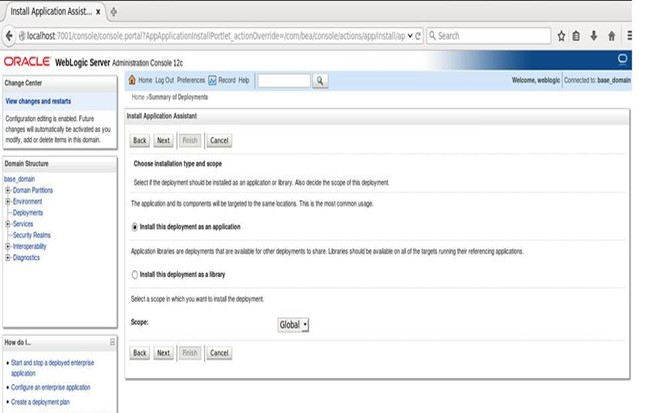Click the bottom Next button
This screenshot has height=413, width=670.
[163, 353]
